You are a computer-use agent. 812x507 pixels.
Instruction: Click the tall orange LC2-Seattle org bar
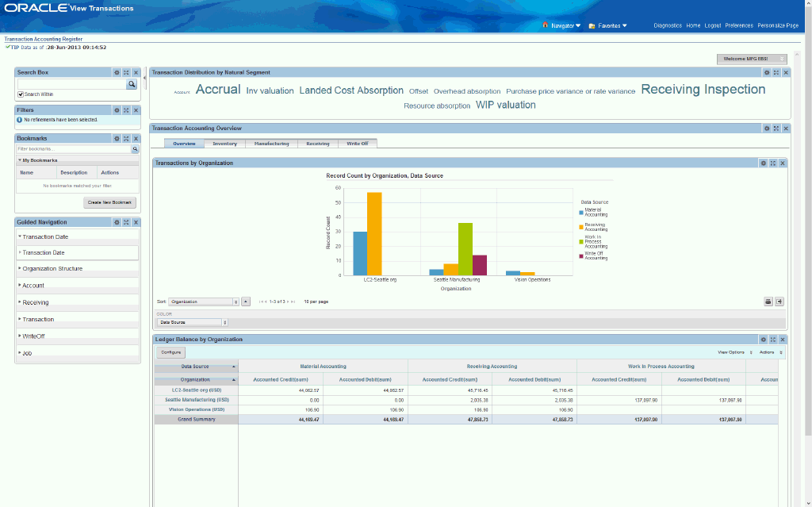click(374, 234)
